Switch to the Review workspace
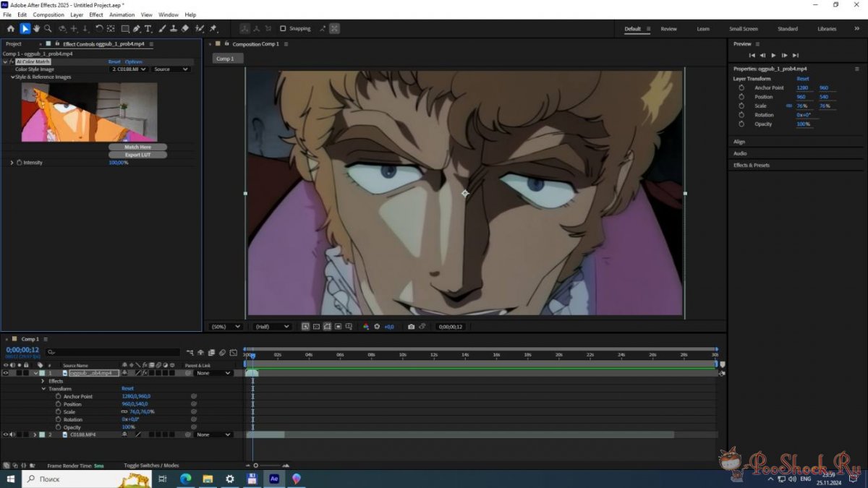The width and height of the screenshot is (868, 488). pos(669,29)
